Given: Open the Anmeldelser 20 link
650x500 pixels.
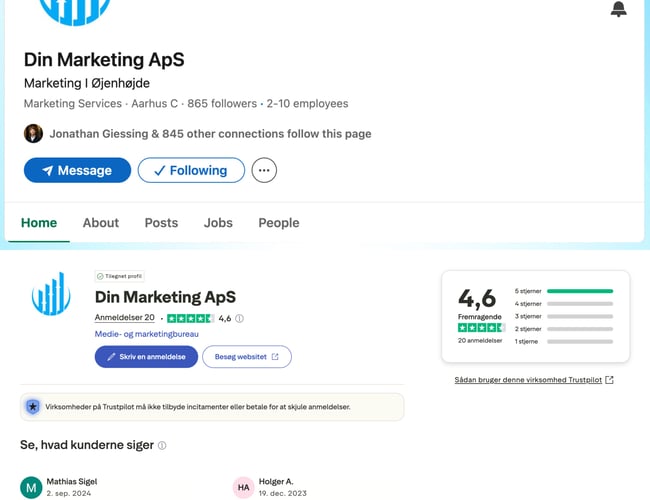Looking at the screenshot, I should click(x=124, y=318).
